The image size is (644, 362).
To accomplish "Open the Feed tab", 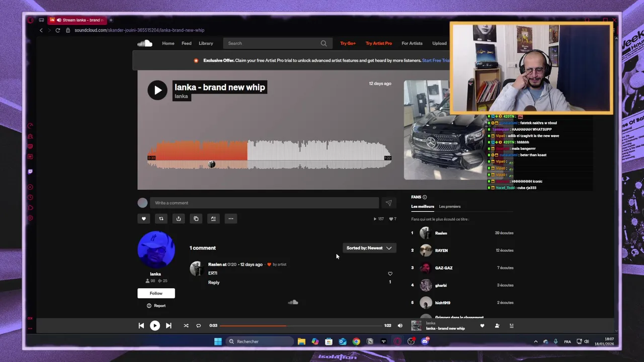I will (186, 43).
